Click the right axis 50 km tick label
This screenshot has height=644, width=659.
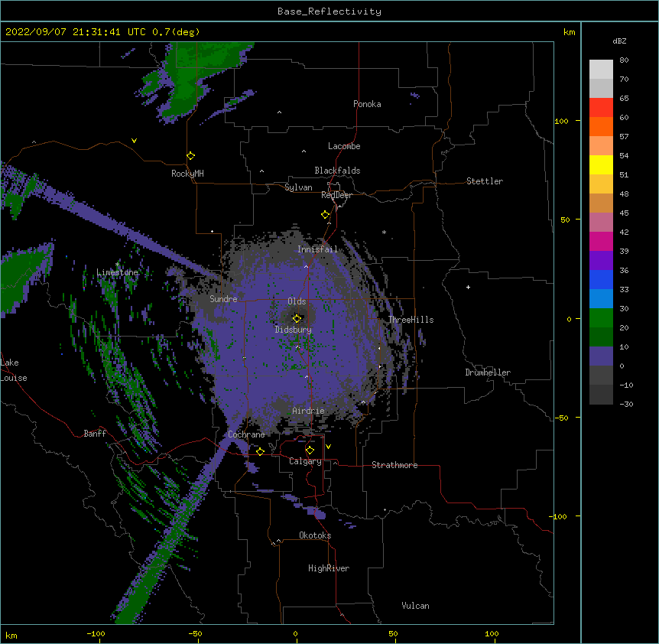point(565,220)
